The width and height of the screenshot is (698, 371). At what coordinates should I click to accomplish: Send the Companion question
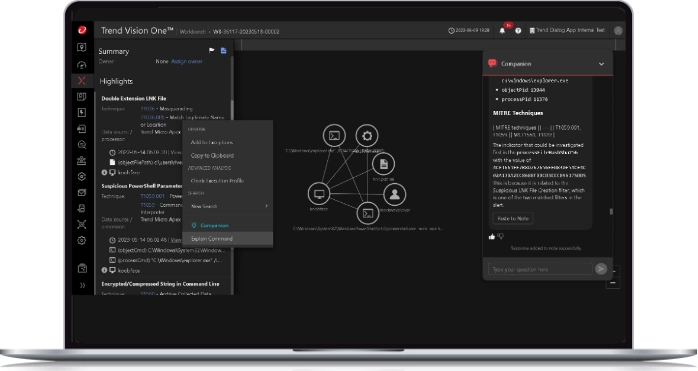pyautogui.click(x=601, y=269)
